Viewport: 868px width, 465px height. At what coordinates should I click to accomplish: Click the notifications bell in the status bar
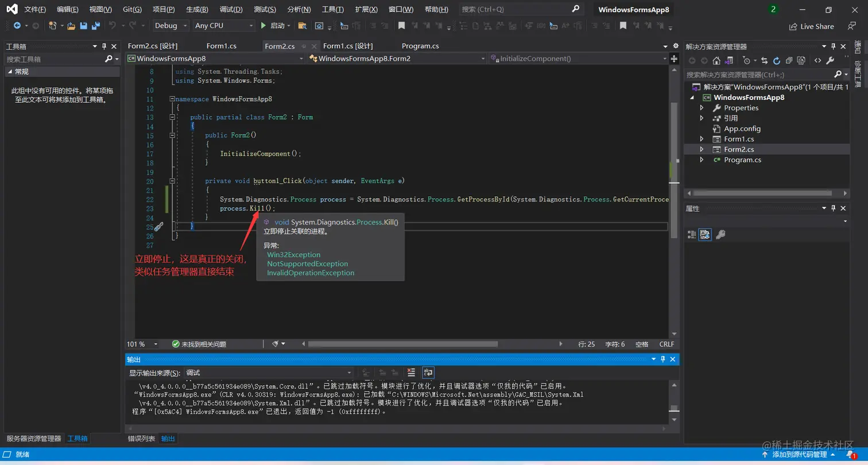[x=852, y=455]
